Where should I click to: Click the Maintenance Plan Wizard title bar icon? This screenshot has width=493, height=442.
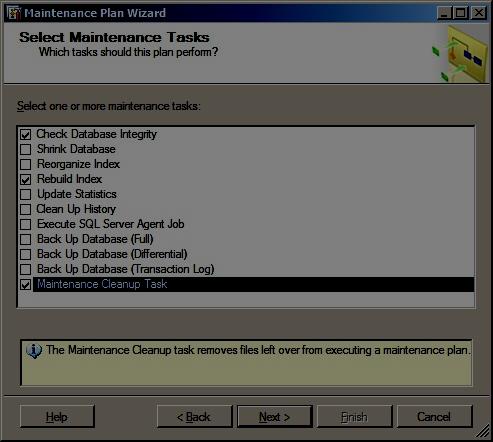coord(14,13)
